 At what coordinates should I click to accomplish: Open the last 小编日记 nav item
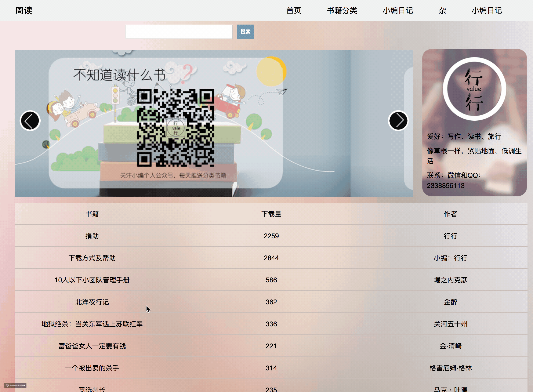point(486,10)
